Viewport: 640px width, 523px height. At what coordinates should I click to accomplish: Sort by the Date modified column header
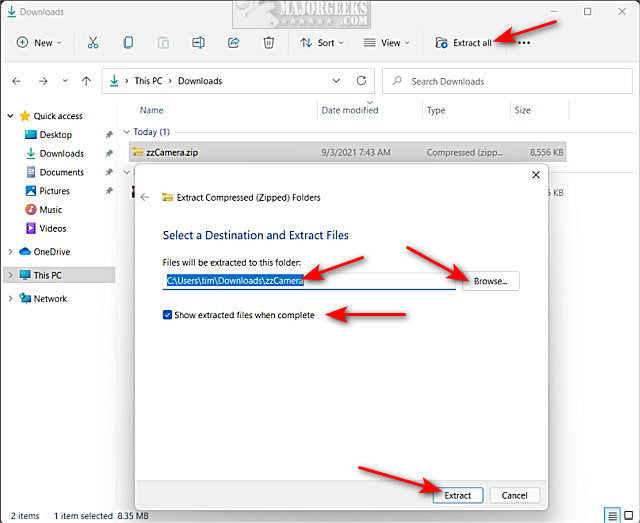pyautogui.click(x=350, y=110)
